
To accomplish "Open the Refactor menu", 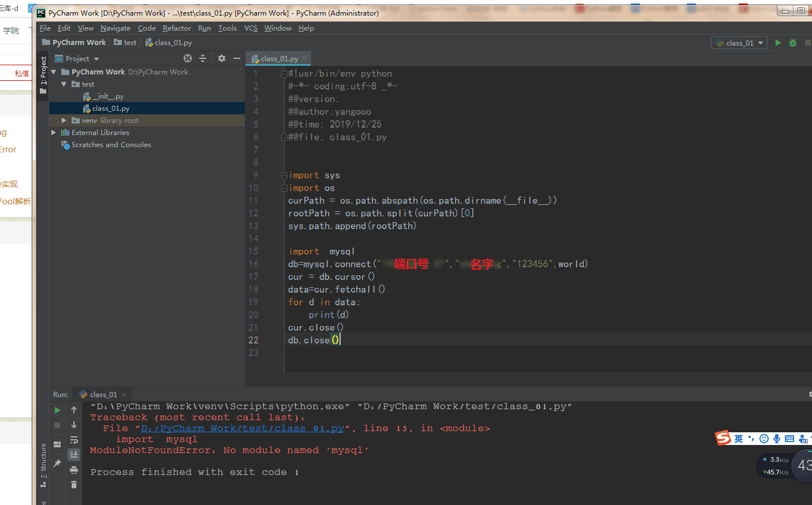I will tap(177, 28).
